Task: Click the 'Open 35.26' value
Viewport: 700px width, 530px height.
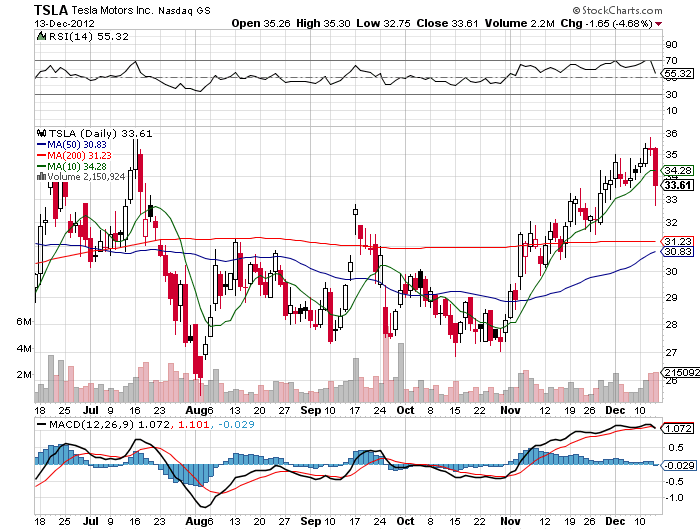Action: pos(261,23)
